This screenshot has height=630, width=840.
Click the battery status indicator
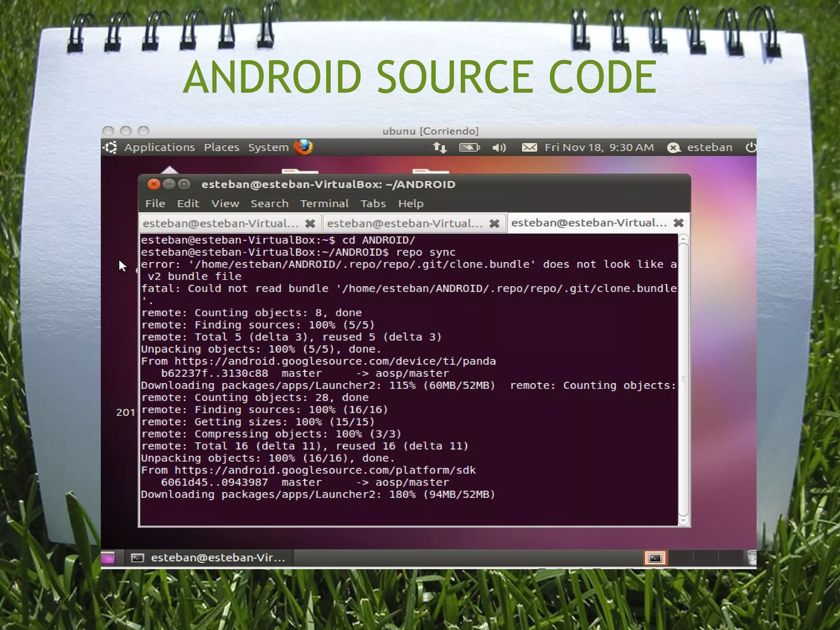(469, 147)
